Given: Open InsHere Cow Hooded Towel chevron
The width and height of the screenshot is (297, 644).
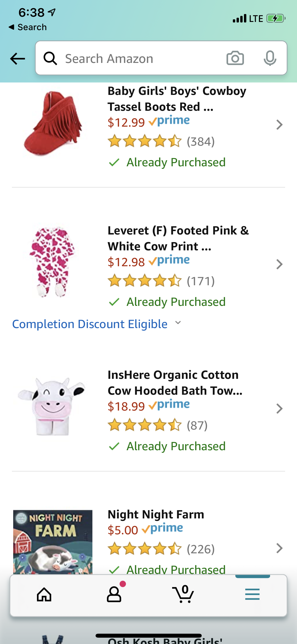Looking at the screenshot, I should [x=279, y=409].
